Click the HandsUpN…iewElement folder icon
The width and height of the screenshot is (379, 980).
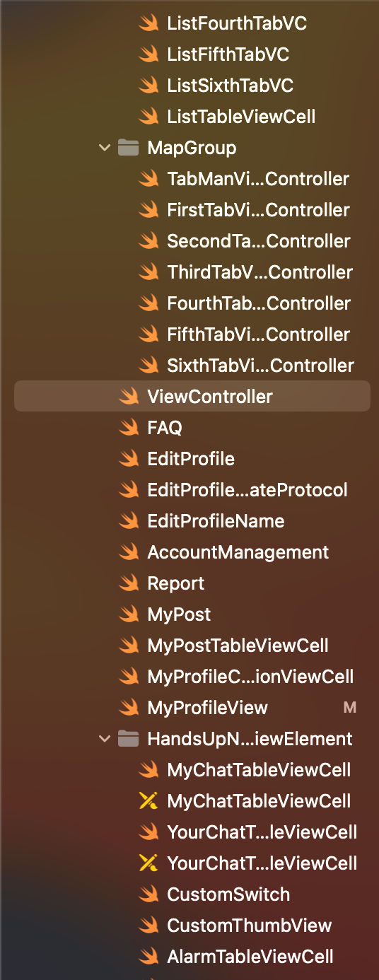(128, 739)
